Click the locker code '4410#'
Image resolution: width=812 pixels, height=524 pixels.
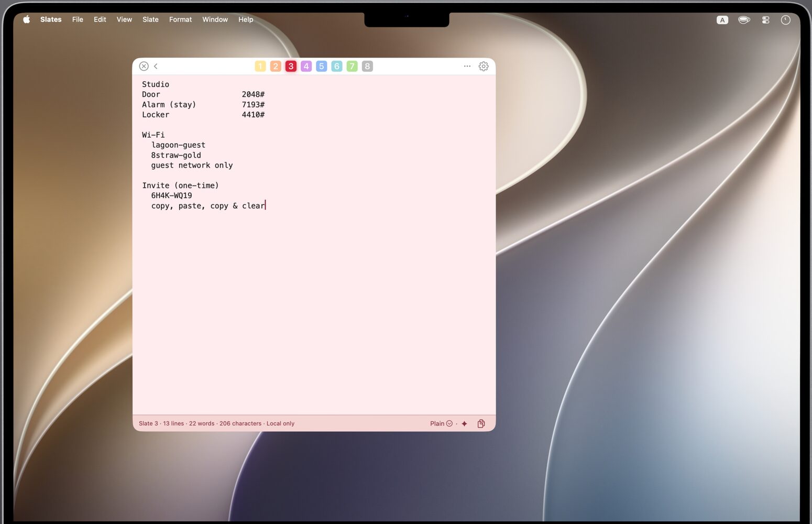pyautogui.click(x=253, y=115)
